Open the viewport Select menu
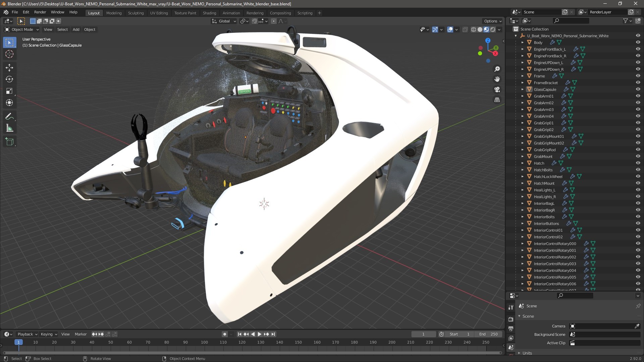 pyautogui.click(x=62, y=29)
